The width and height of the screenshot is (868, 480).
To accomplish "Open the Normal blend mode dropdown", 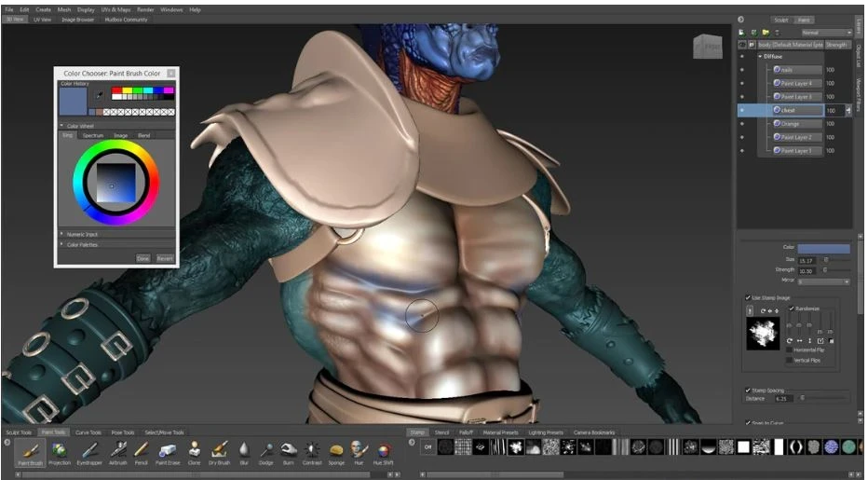I will [x=826, y=34].
